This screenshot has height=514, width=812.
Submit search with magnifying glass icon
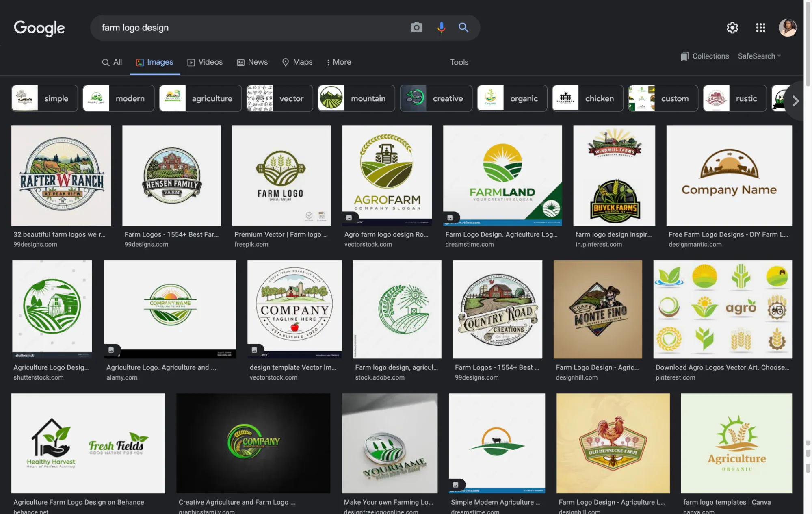pyautogui.click(x=463, y=28)
